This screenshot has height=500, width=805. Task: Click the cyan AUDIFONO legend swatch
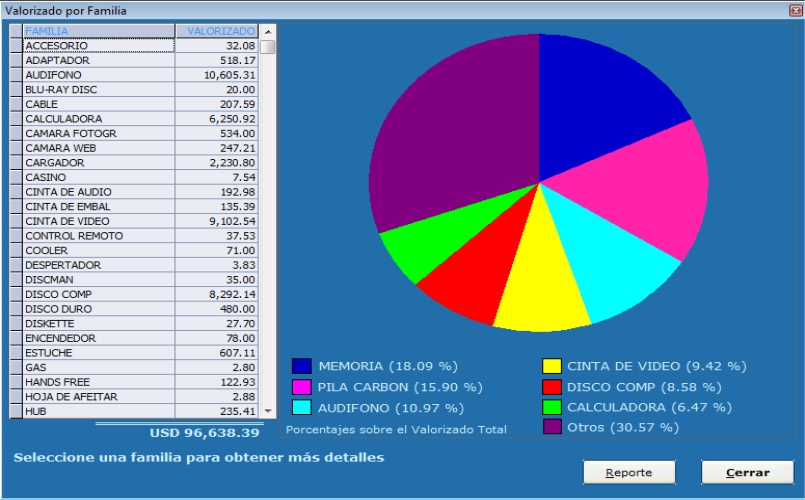pyautogui.click(x=302, y=408)
